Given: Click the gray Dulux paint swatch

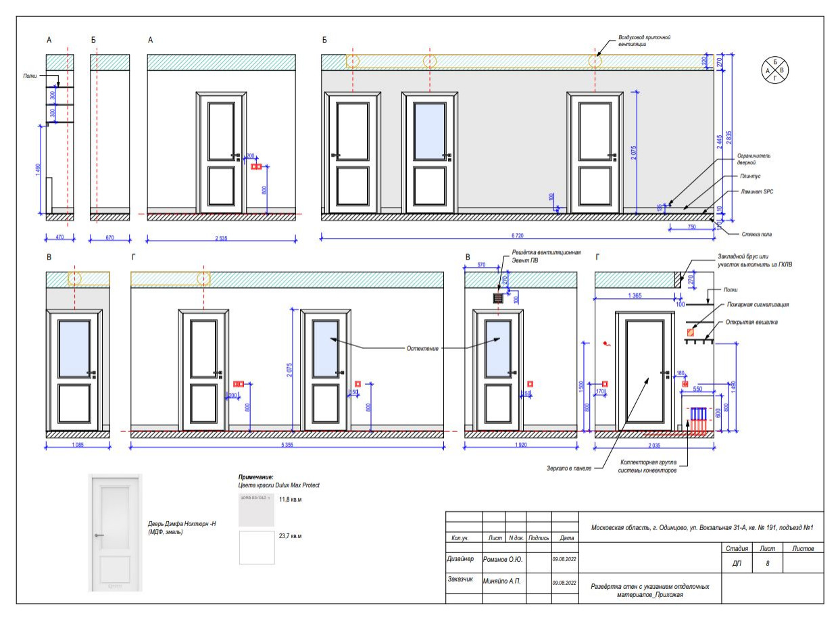Looking at the screenshot, I should [257, 510].
